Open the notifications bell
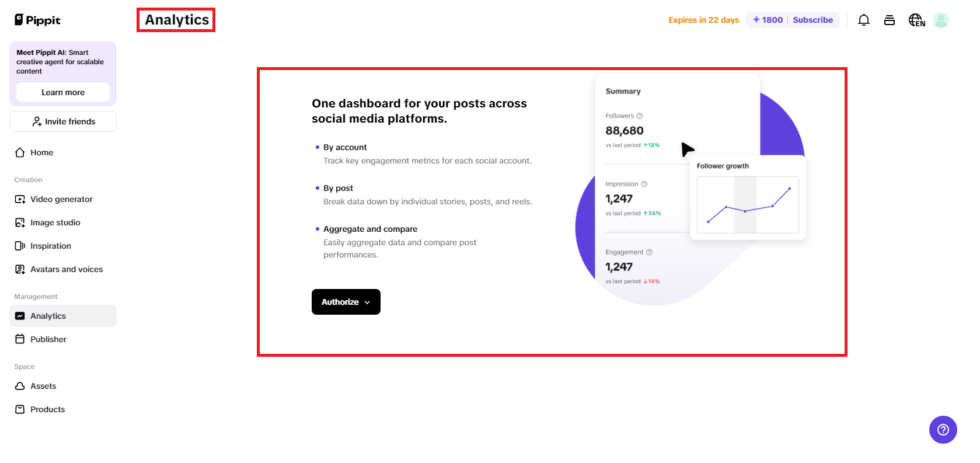980x463 pixels. click(863, 19)
